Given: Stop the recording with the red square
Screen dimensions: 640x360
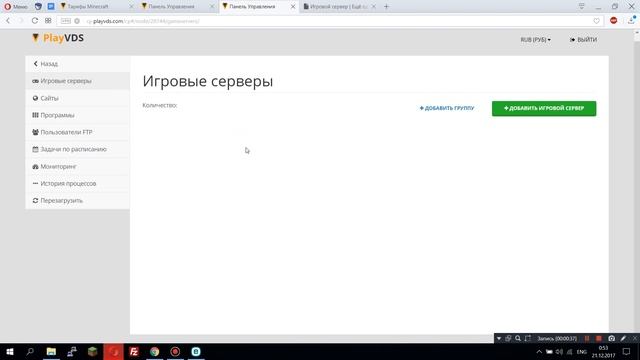Looking at the screenshot, I should click(599, 338).
